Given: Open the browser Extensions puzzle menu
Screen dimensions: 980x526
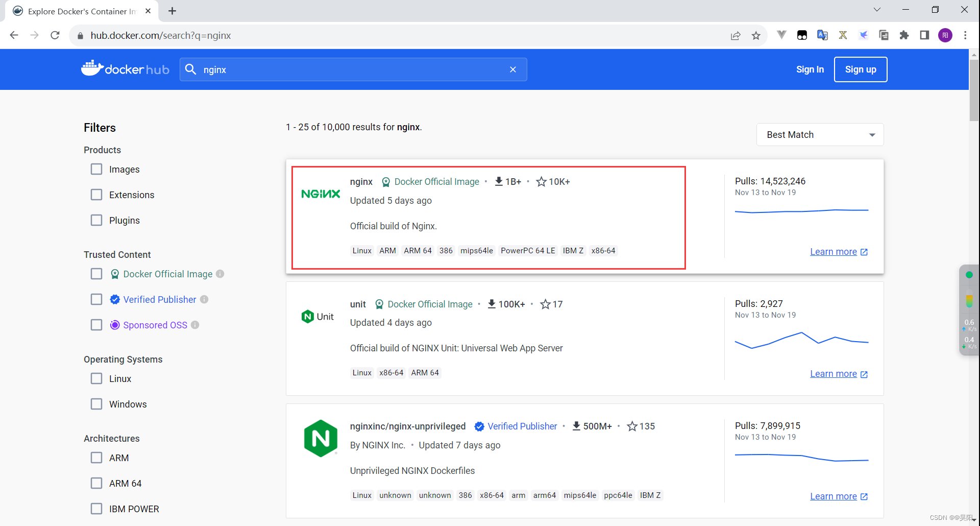Looking at the screenshot, I should [x=904, y=35].
